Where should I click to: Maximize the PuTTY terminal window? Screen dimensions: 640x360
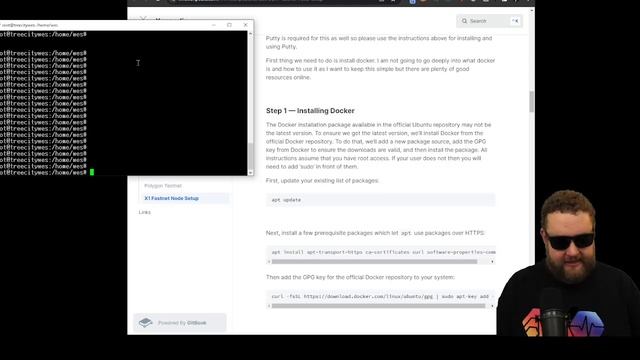(x=229, y=25)
